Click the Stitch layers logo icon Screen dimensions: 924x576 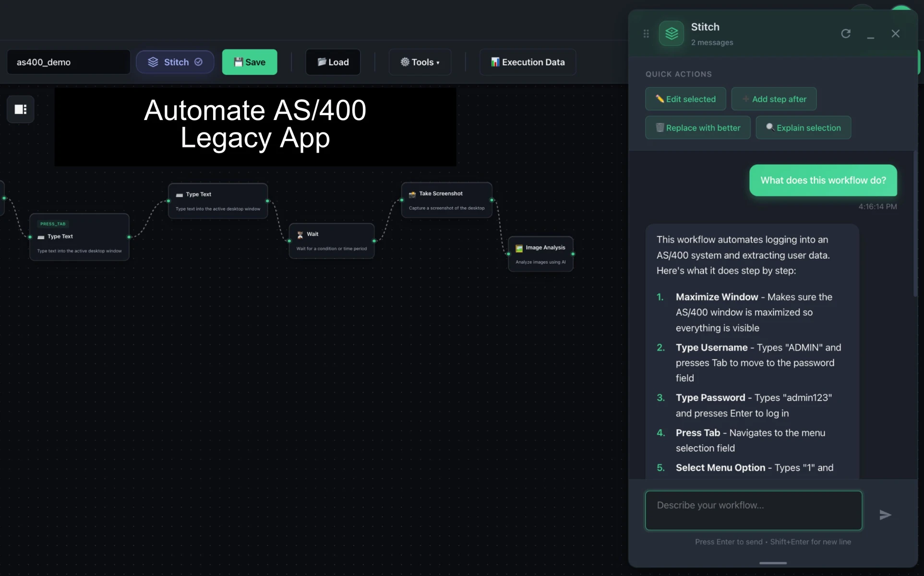click(672, 34)
